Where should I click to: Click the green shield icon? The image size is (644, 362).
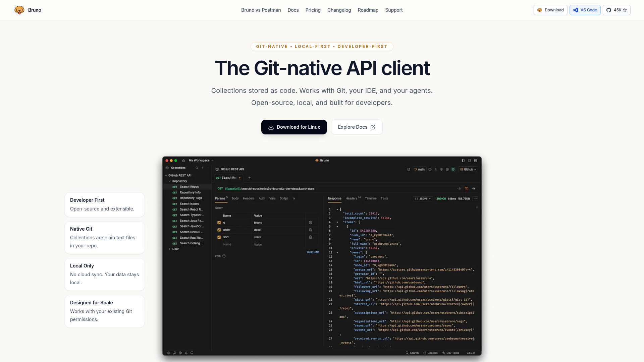point(453,170)
